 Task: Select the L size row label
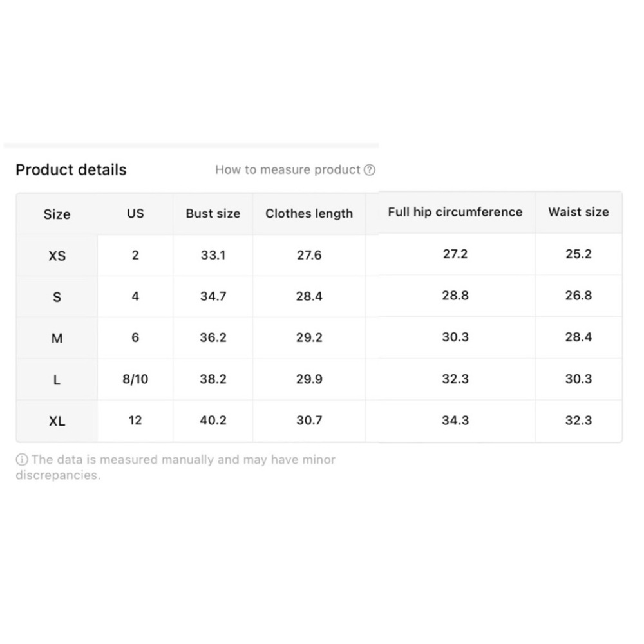pyautogui.click(x=57, y=379)
